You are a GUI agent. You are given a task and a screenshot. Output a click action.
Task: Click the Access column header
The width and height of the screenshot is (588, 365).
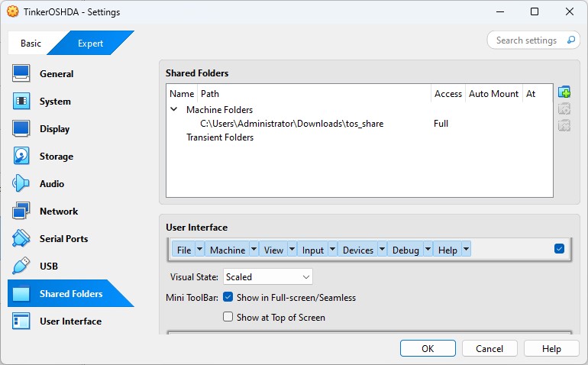[x=448, y=93]
